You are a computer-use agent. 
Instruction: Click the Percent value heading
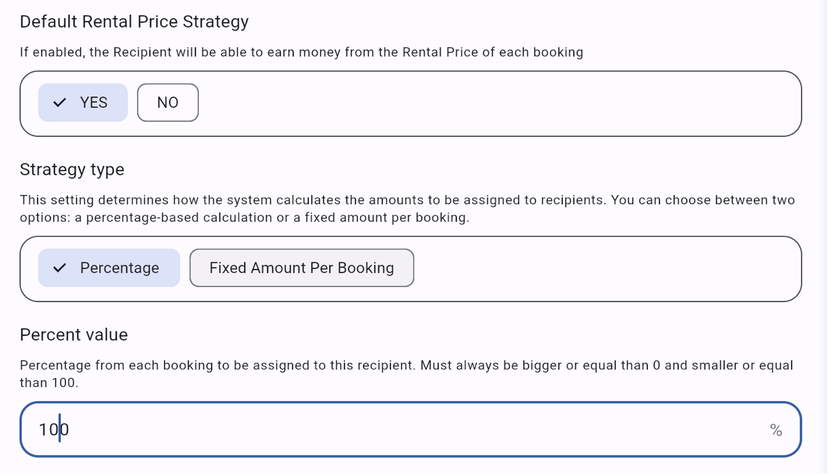coord(74,334)
